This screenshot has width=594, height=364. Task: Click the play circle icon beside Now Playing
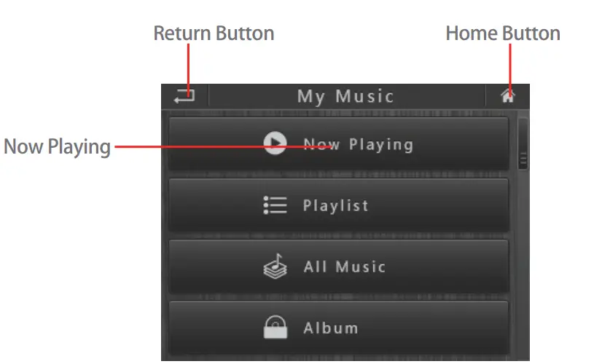point(275,143)
